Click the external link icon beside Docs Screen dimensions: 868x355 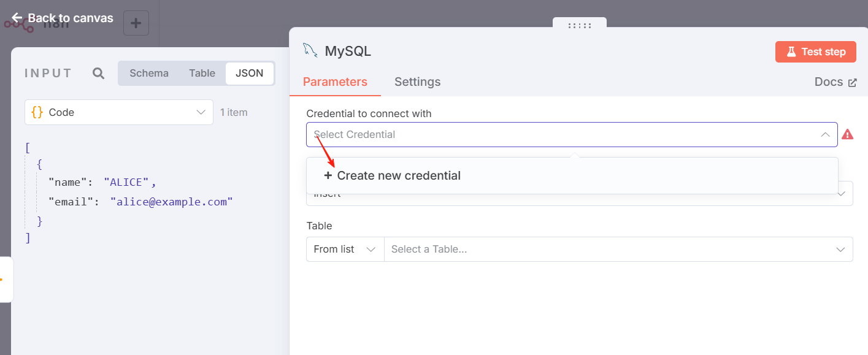(x=852, y=83)
